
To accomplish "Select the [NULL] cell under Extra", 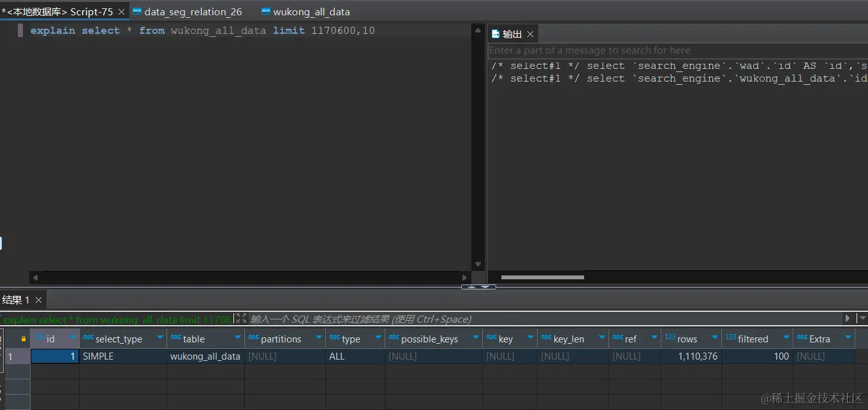I will 824,356.
